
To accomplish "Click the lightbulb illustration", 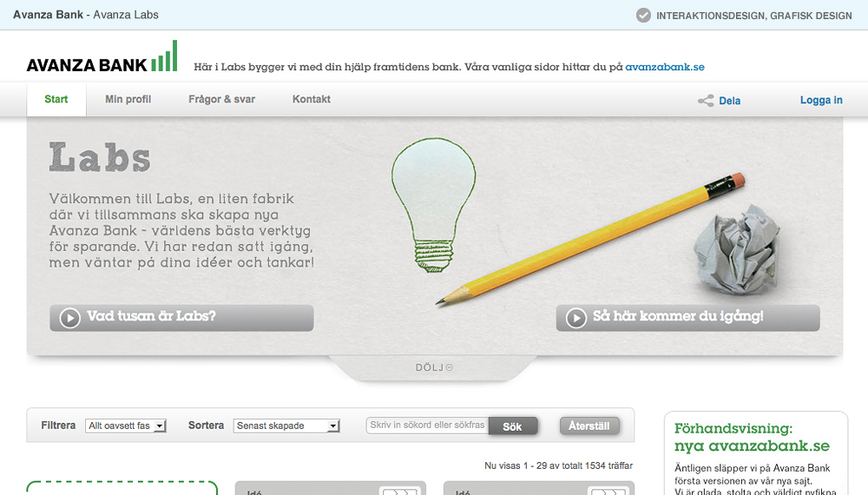I will (x=434, y=205).
